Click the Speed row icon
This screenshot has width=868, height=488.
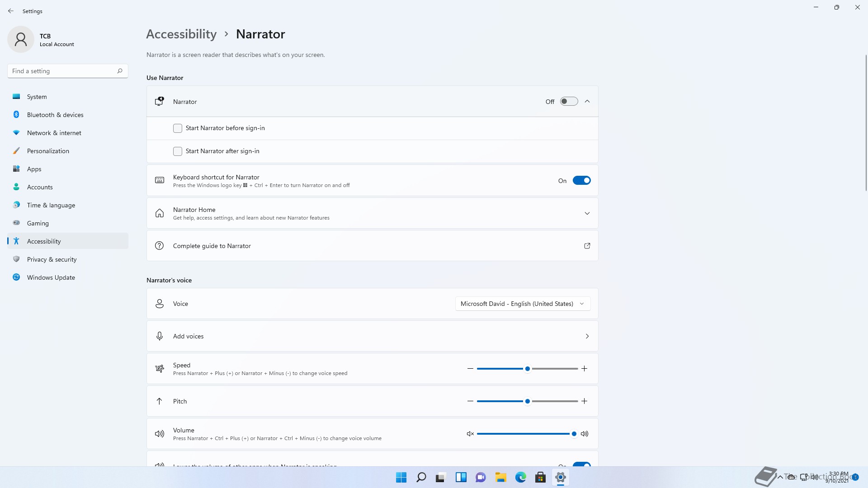coord(160,369)
